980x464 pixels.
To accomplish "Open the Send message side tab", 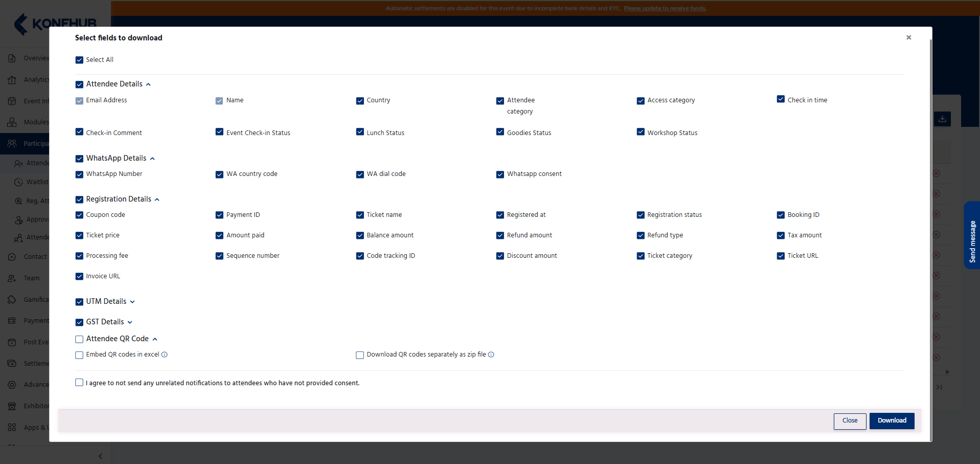I will (972, 235).
